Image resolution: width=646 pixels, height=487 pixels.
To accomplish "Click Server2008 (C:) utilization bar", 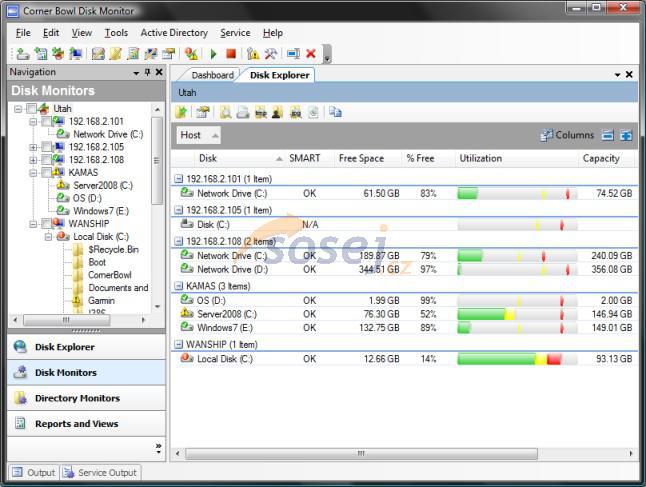I will (517, 314).
